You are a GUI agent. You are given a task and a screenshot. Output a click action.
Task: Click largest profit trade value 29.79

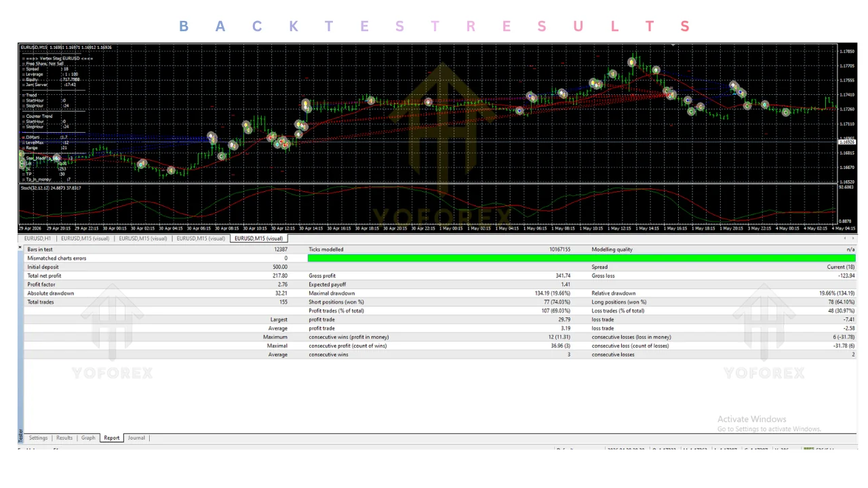click(564, 320)
